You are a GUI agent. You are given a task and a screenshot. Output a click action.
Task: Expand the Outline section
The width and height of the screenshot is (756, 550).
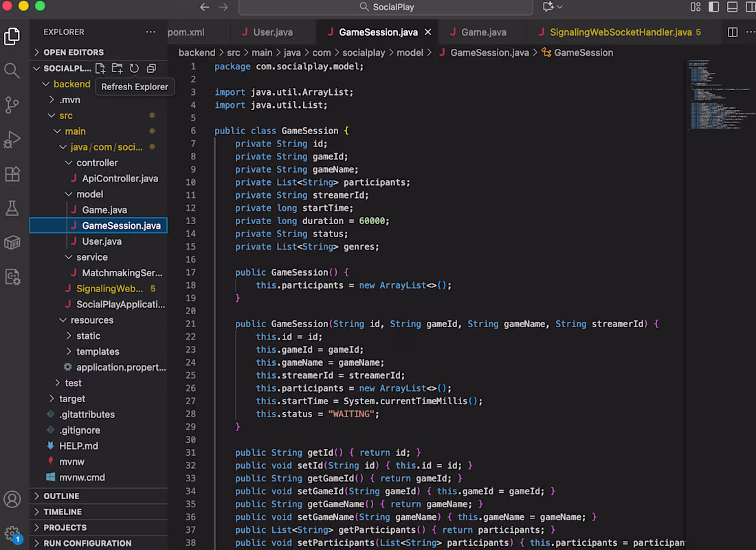pyautogui.click(x=98, y=496)
